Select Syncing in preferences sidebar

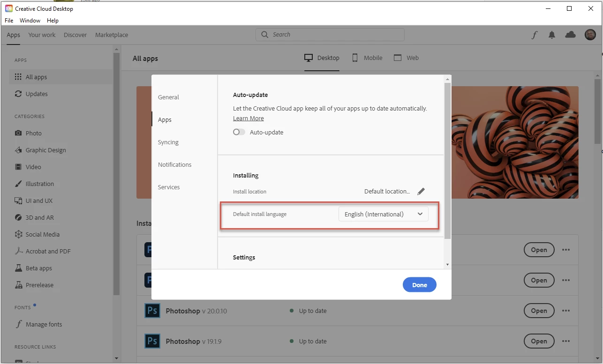pos(168,142)
